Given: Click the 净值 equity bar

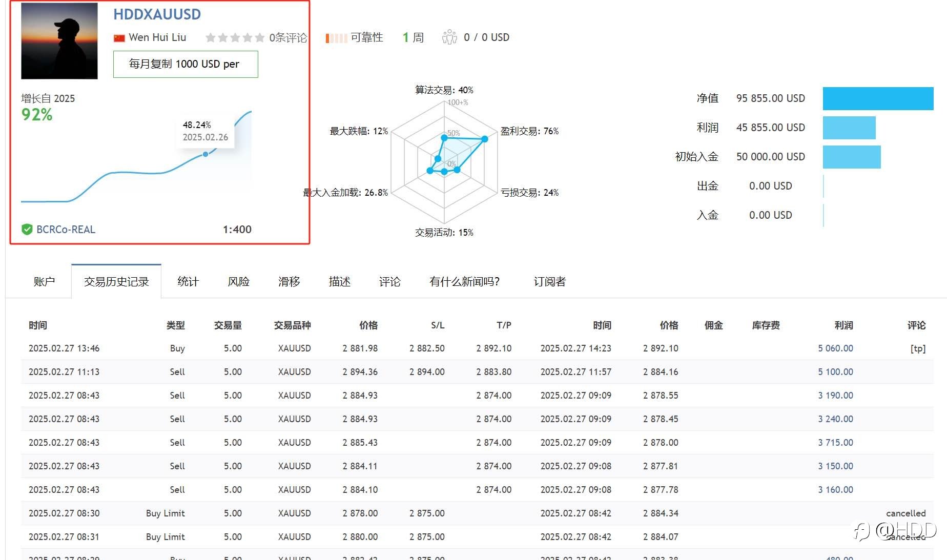Looking at the screenshot, I should (x=878, y=98).
